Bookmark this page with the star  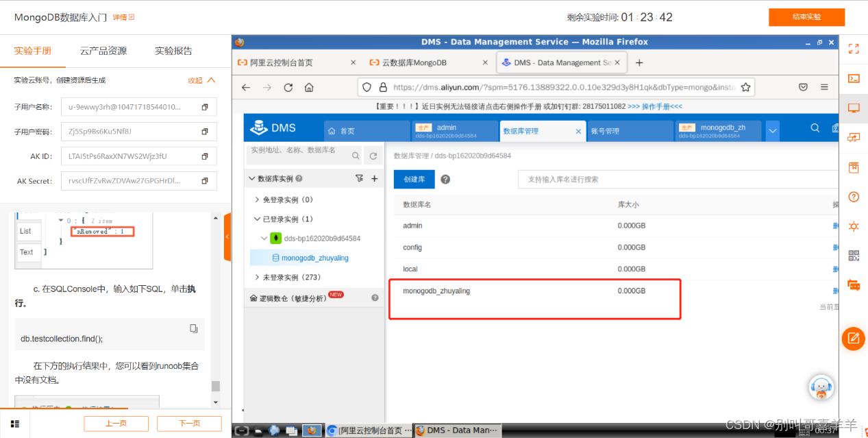[746, 87]
